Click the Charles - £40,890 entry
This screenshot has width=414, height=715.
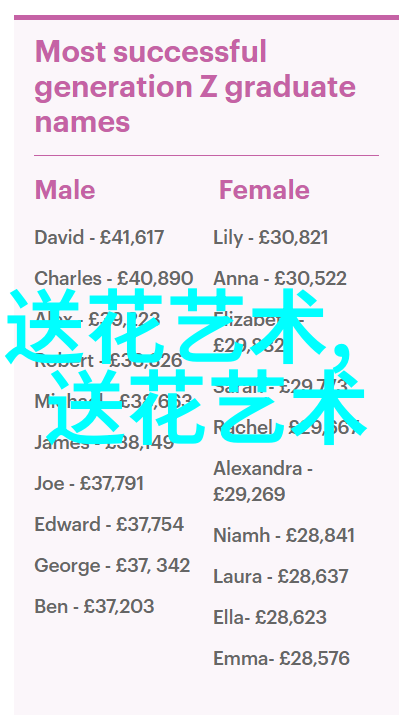[x=114, y=279]
